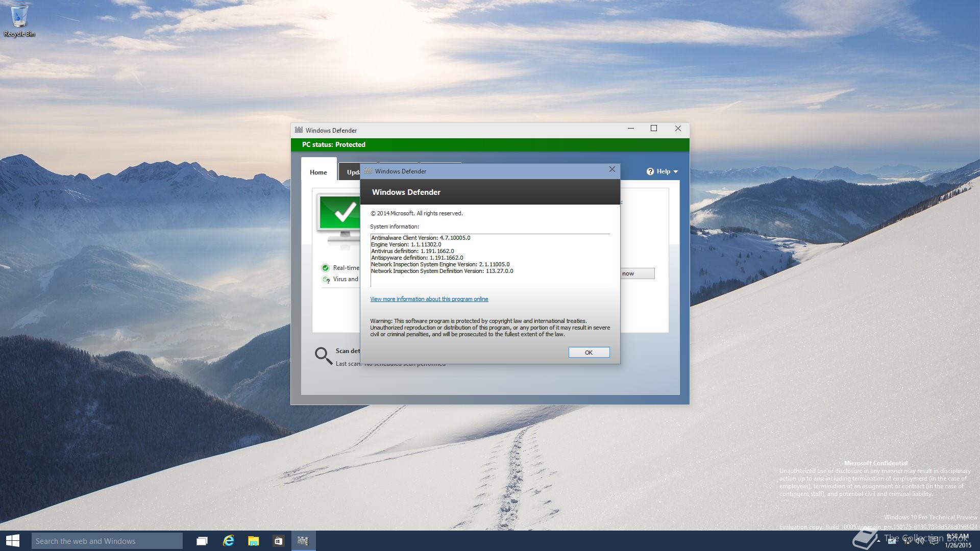Click the Real-time protection green check icon
The width and height of the screenshot is (980, 551).
point(326,268)
